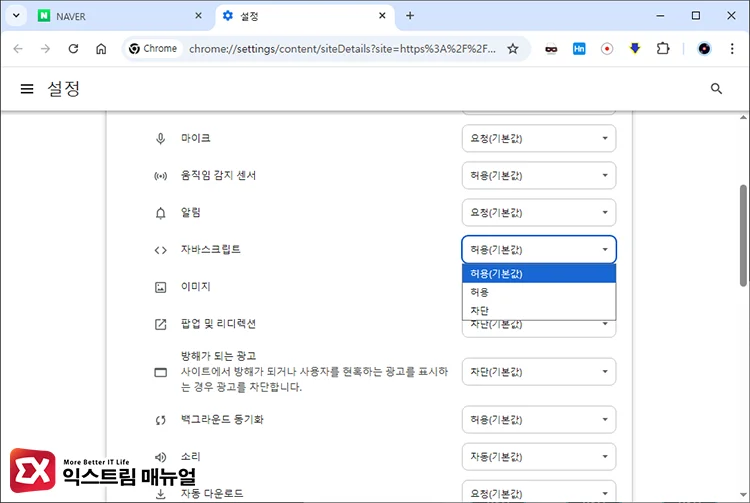
Task: Click the speaker icon beside 소리
Action: pos(161,457)
